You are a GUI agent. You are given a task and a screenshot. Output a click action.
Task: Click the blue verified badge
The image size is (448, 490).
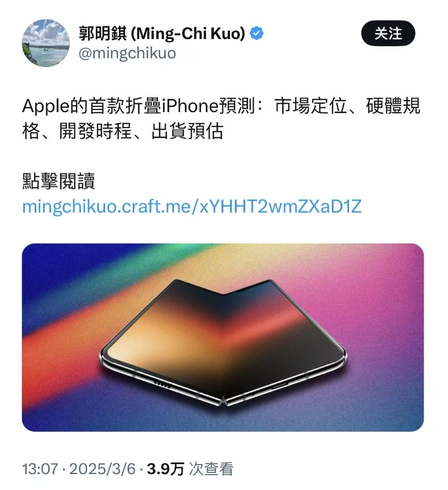(x=256, y=34)
